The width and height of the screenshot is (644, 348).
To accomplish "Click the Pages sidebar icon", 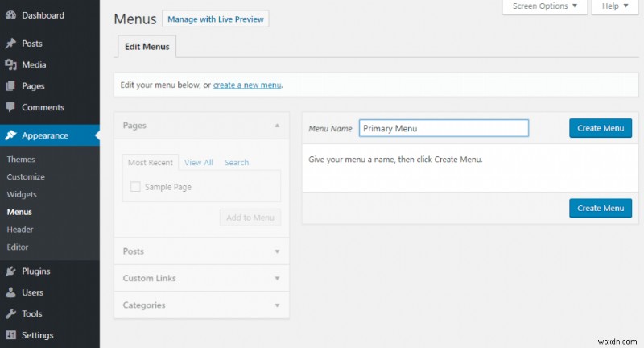I will pos(10,86).
